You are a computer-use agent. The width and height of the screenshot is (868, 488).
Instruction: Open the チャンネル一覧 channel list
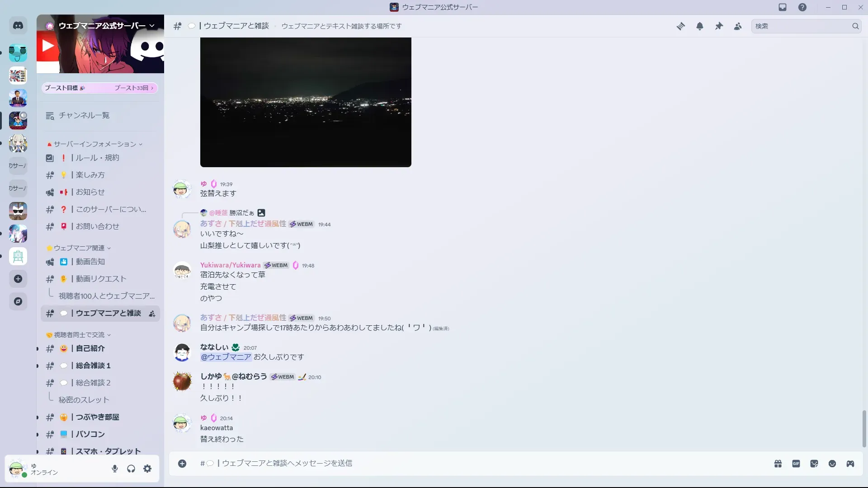(84, 116)
